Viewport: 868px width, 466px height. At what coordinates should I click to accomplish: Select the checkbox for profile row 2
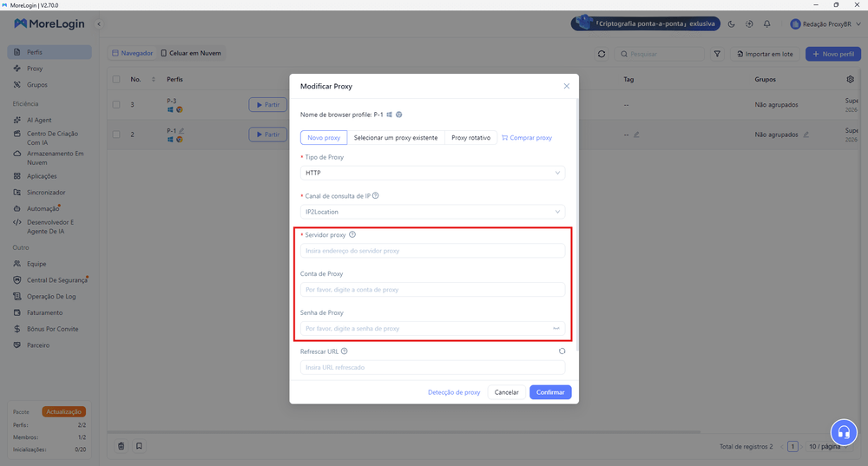click(x=116, y=135)
